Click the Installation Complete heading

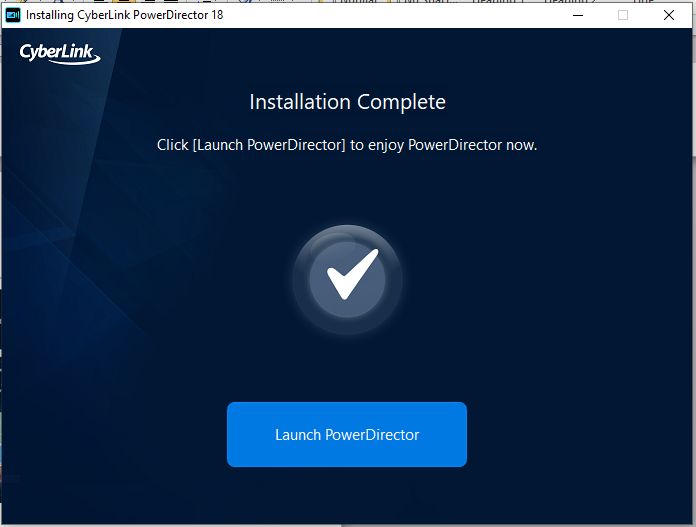[347, 102]
